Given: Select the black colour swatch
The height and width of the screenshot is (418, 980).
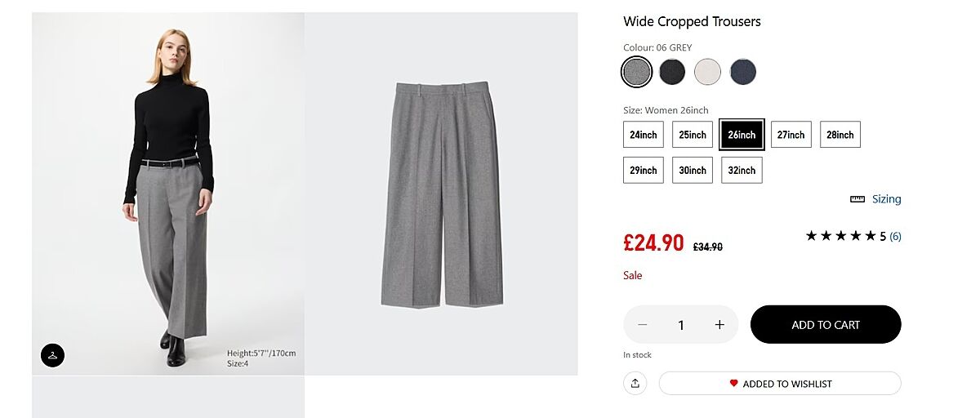Looking at the screenshot, I should 672,72.
